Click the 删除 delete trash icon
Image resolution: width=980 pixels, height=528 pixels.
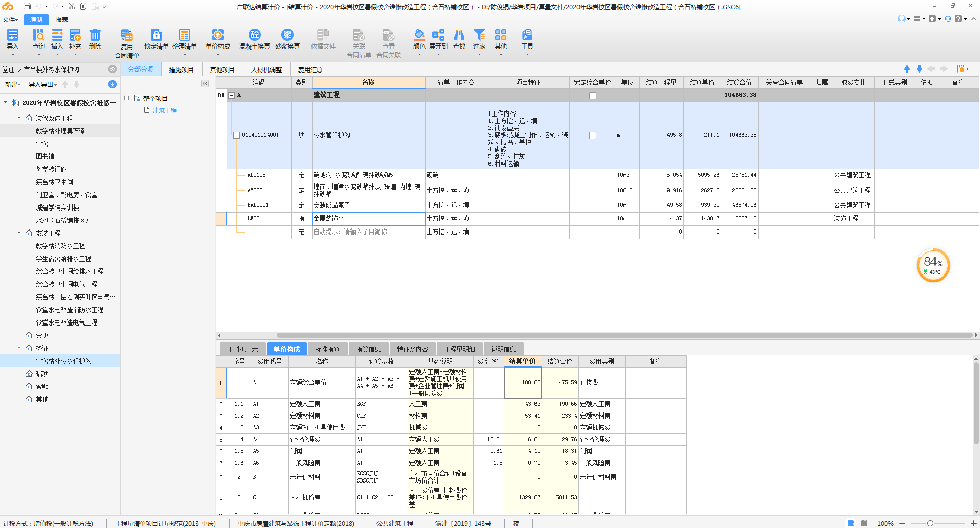tap(95, 35)
